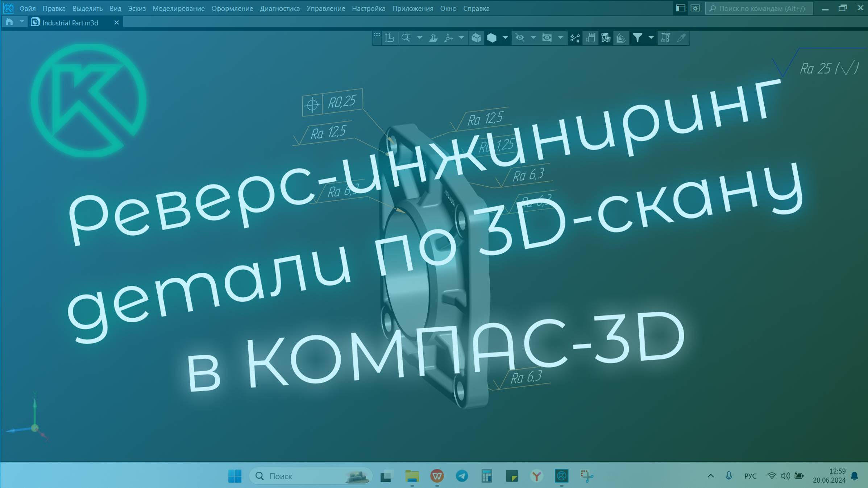This screenshot has height=488, width=868.
Task: Open Yandex Browser from taskbar
Action: pos(537,476)
